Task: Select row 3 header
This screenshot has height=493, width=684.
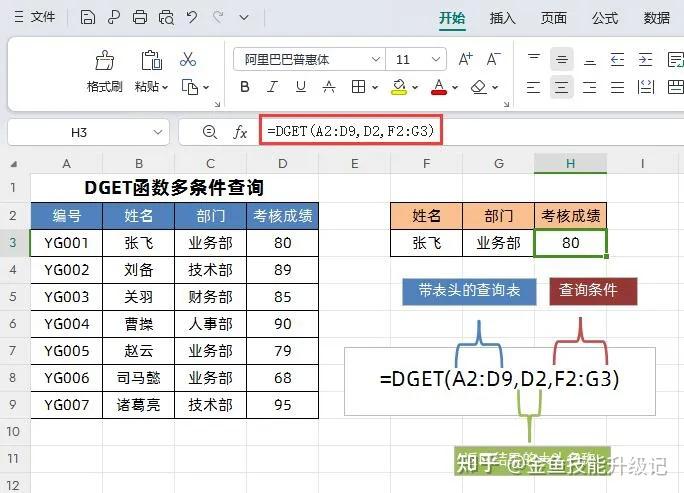Action: (x=13, y=243)
